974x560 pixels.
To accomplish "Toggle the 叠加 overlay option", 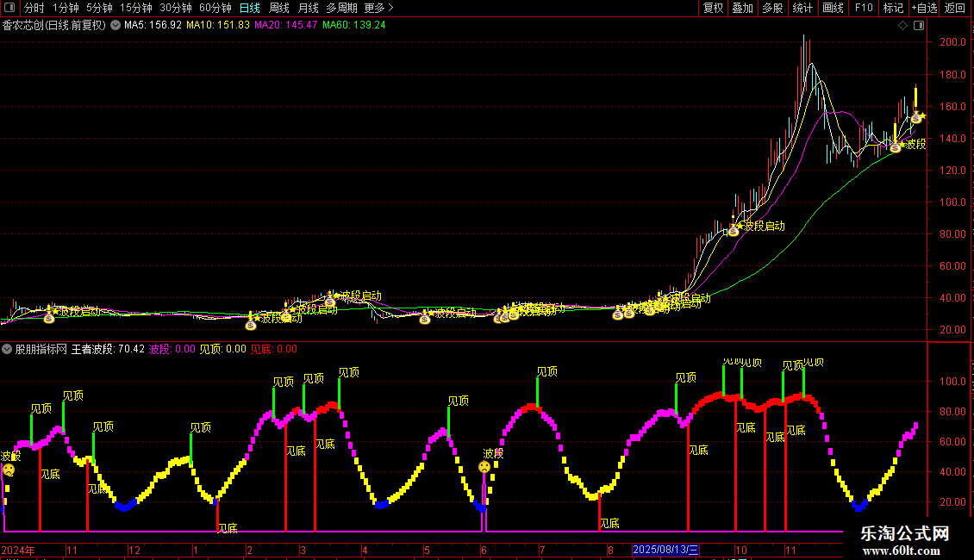I will tap(742, 9).
